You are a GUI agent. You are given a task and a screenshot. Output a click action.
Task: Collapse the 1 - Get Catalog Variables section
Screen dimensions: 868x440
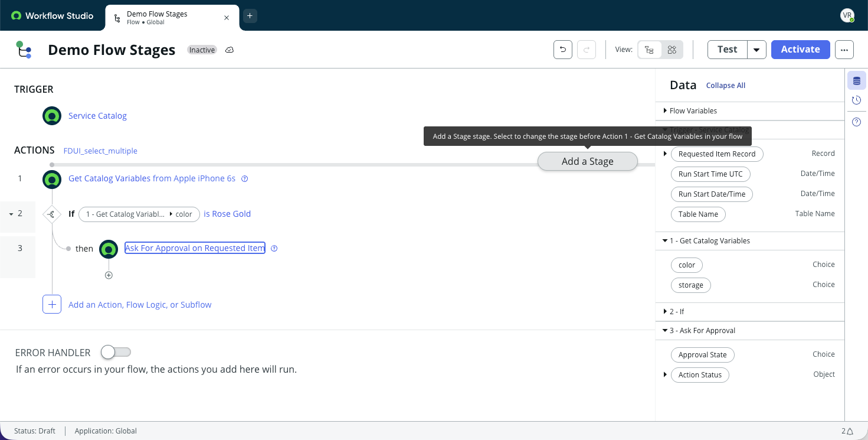tap(665, 240)
